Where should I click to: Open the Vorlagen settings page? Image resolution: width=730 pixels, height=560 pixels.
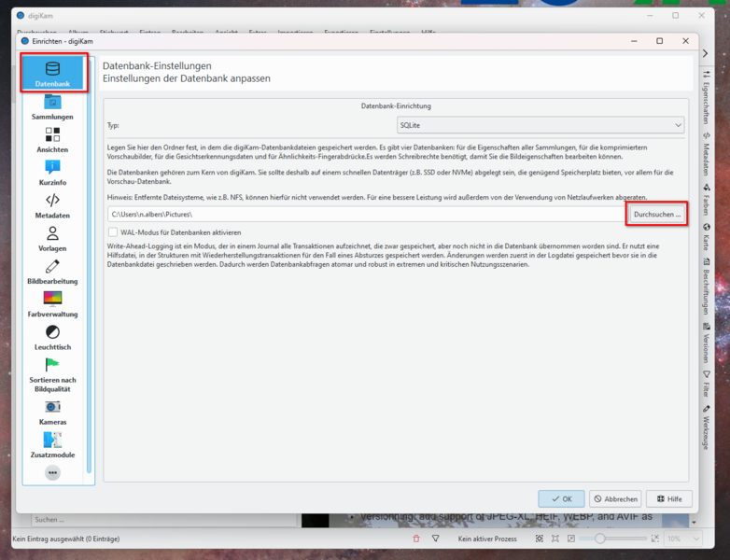pyautogui.click(x=52, y=239)
